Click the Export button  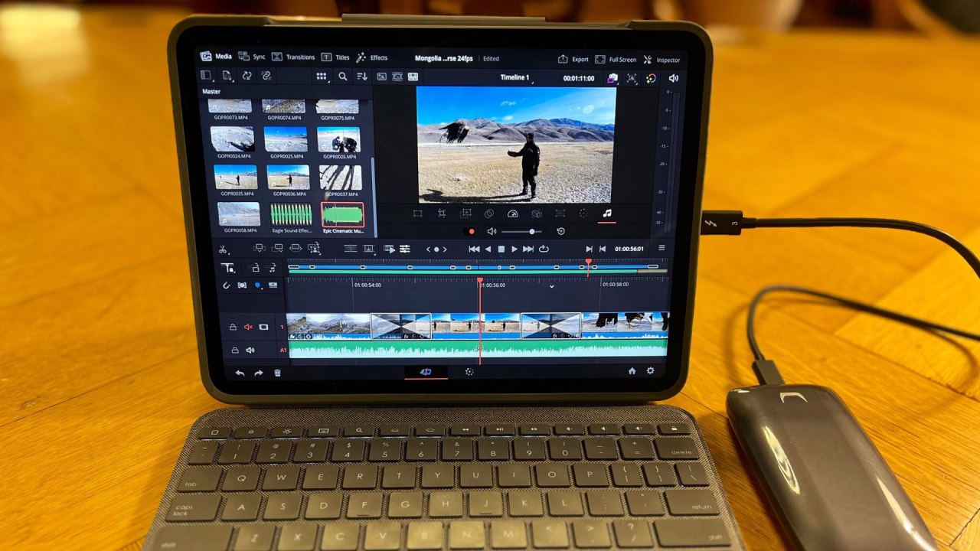tap(573, 59)
